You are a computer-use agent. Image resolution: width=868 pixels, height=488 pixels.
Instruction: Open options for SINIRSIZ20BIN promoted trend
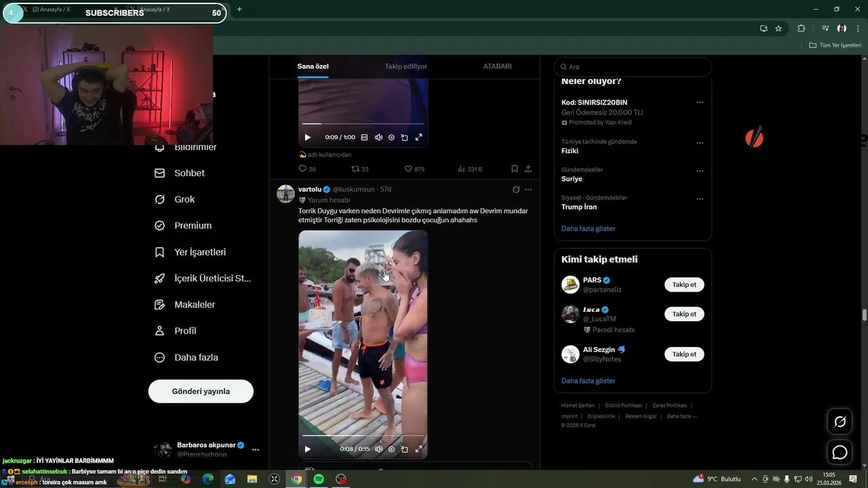click(x=700, y=102)
